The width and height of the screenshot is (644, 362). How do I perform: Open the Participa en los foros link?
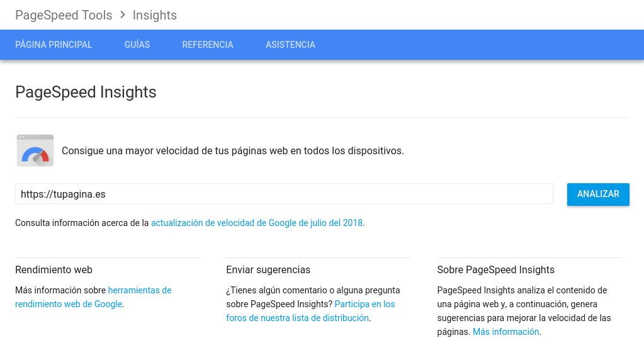coord(310,311)
